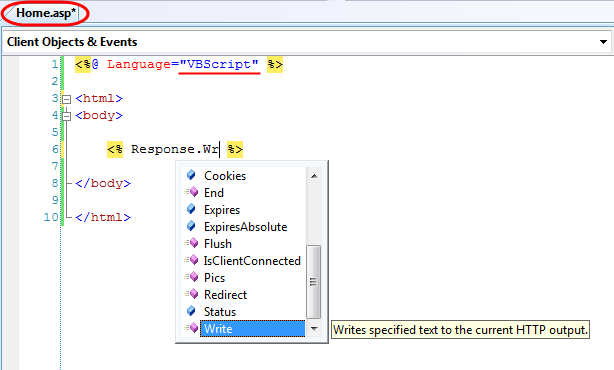Viewport: 614px width, 370px height.
Task: Select the End method in IntelliSense
Action: 214,193
